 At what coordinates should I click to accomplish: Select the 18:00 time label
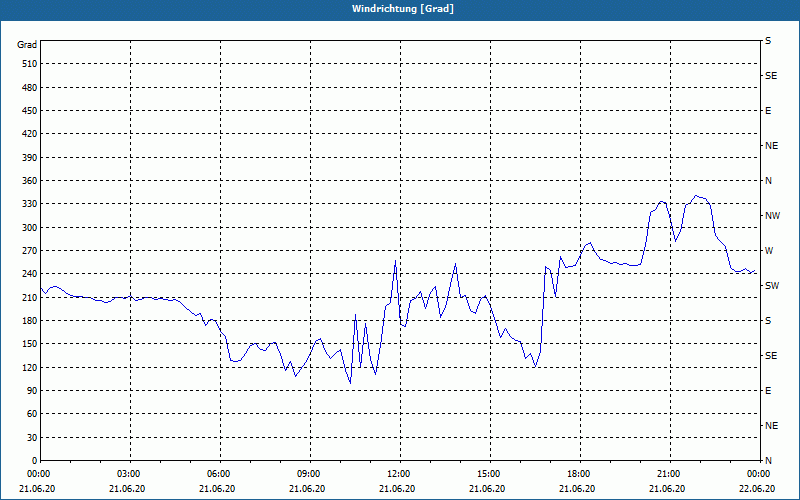pos(577,473)
